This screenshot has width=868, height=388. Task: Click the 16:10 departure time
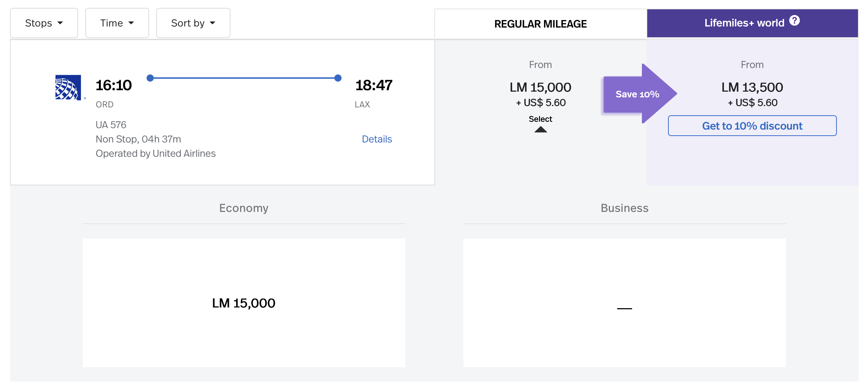114,85
